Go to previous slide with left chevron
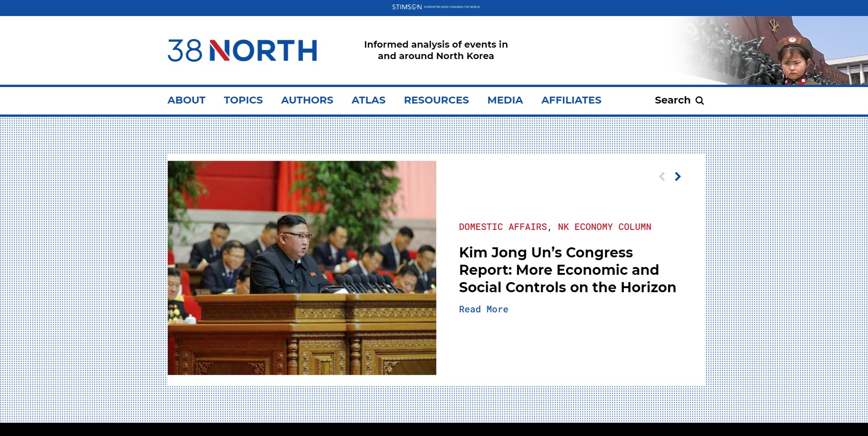868x436 pixels. point(662,177)
